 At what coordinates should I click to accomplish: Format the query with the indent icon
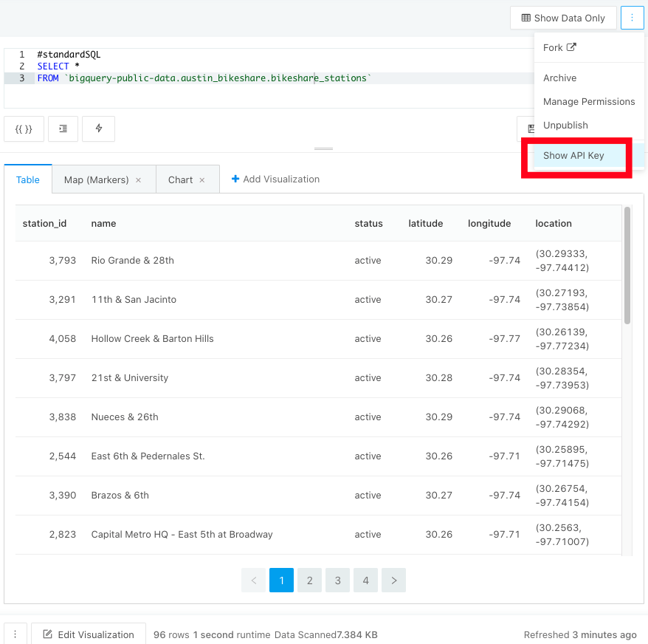[x=63, y=129]
